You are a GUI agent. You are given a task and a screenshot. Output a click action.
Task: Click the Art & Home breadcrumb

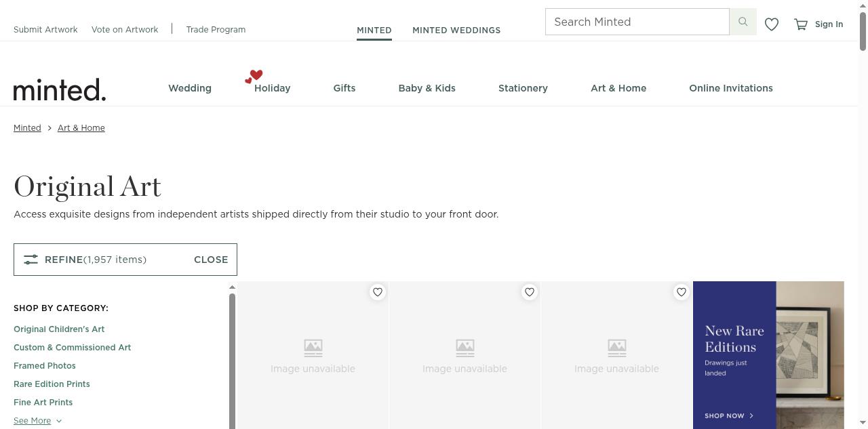pos(81,128)
